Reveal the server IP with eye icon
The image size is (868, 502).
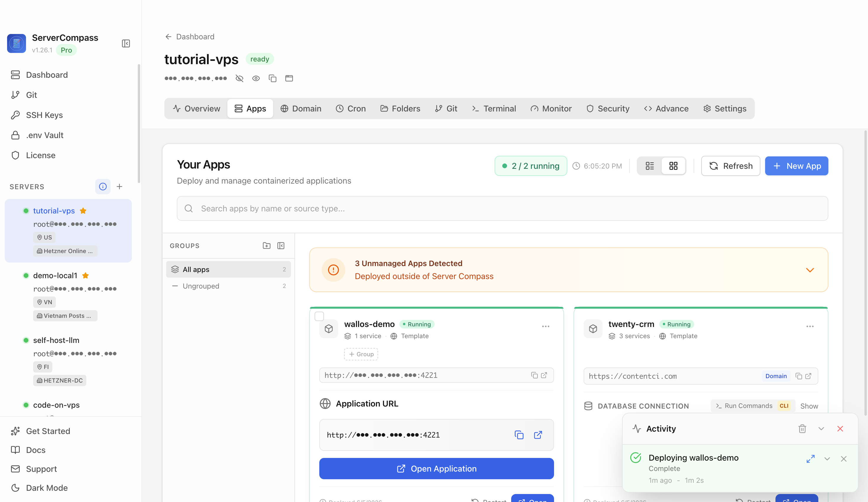point(256,78)
